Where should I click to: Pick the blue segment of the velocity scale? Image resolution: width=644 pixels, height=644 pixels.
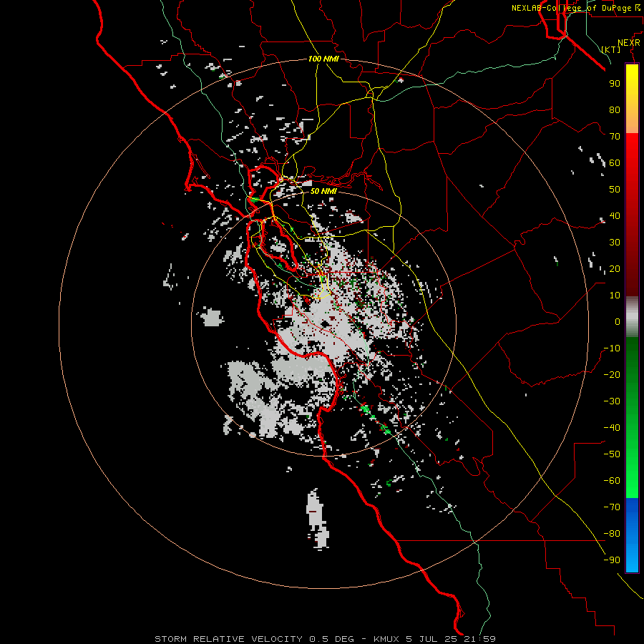[632, 535]
